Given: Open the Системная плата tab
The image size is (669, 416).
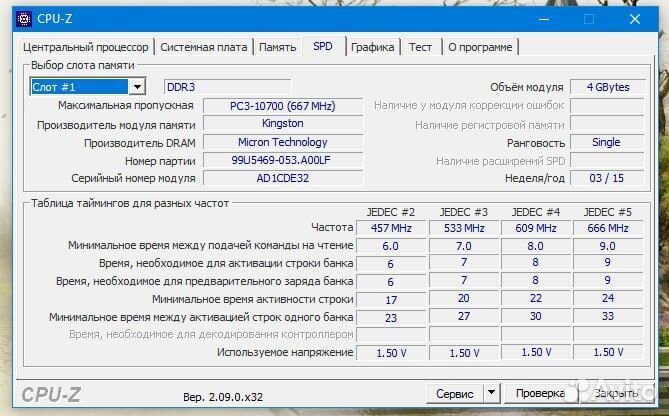Looking at the screenshot, I should point(204,47).
